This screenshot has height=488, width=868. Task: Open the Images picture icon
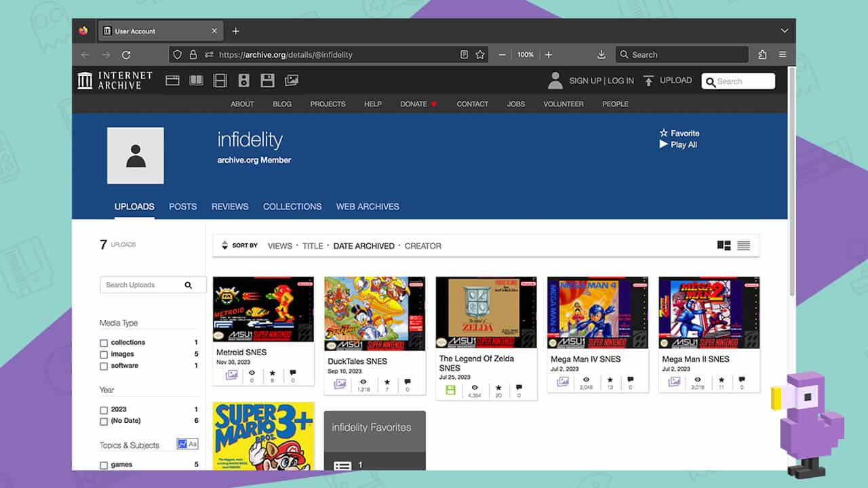click(292, 81)
